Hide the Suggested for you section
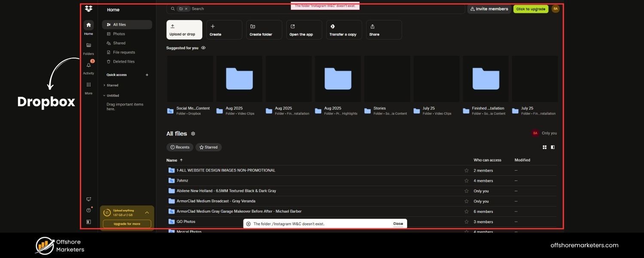644x258 pixels. tap(203, 47)
